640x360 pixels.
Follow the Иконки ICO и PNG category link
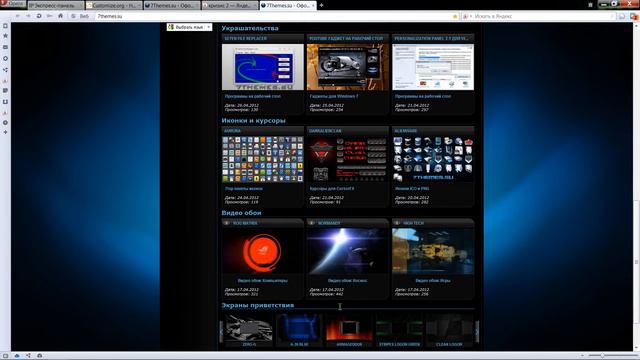(x=412, y=189)
